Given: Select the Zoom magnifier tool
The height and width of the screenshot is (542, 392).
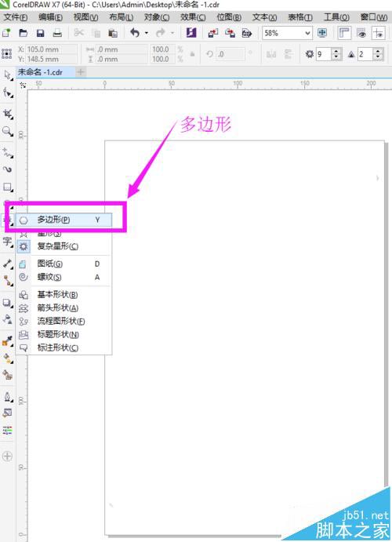Looking at the screenshot, I should click(7, 131).
